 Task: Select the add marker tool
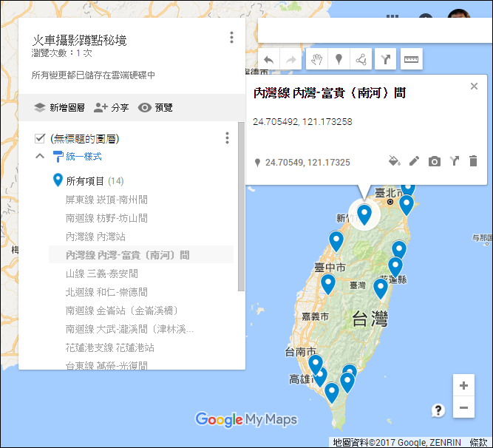pos(339,59)
